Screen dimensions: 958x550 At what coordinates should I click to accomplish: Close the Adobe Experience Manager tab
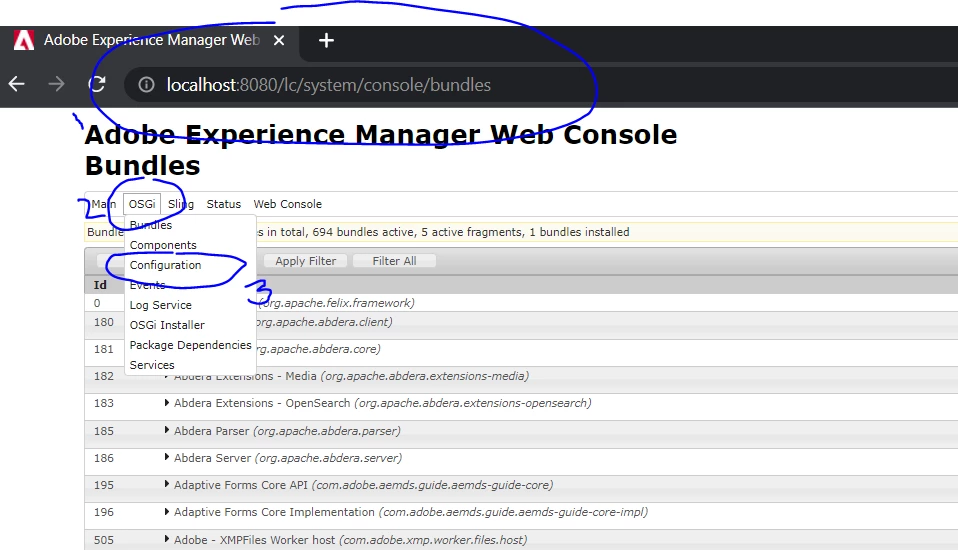click(279, 40)
